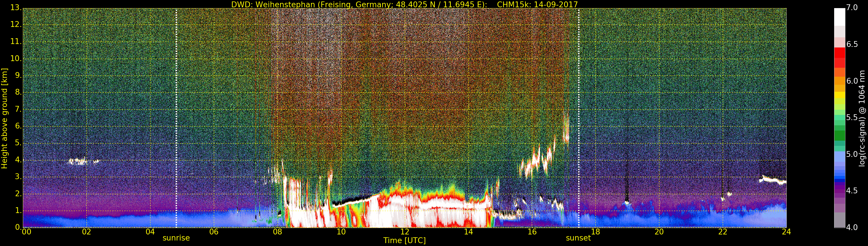
Task: Select the 'sunset' label below the time axis
Action: 578,238
